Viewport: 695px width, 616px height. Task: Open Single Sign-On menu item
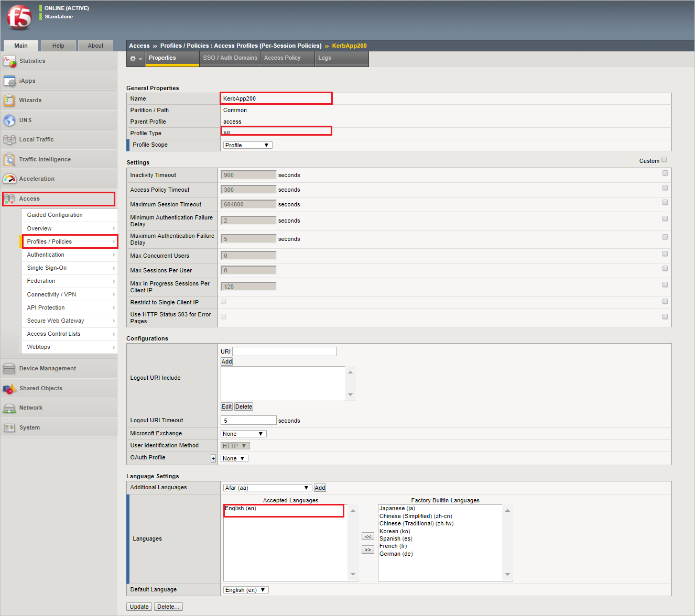click(69, 268)
